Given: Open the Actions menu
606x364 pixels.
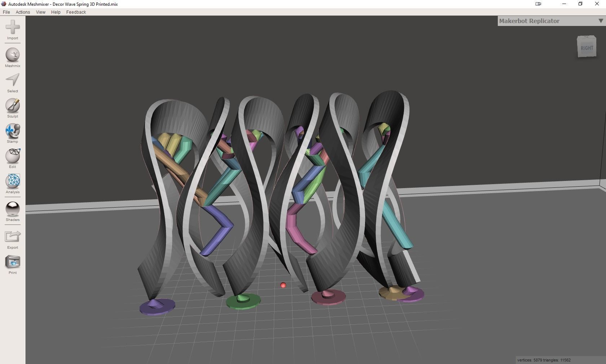Looking at the screenshot, I should click(x=23, y=12).
